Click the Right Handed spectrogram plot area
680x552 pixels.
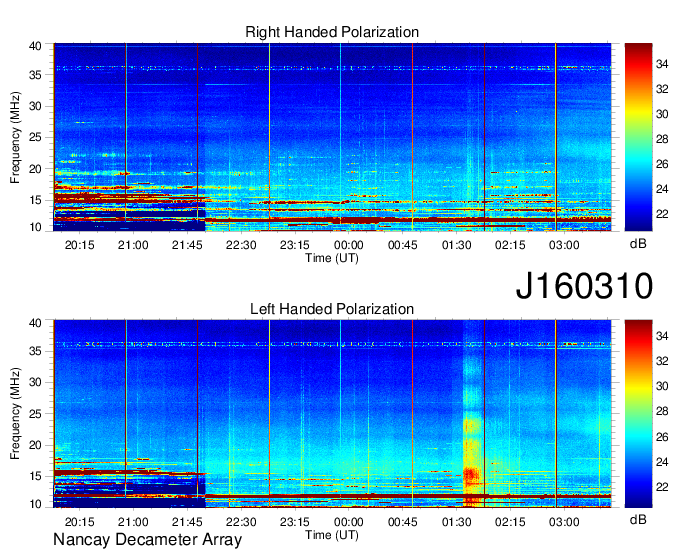coord(332,137)
